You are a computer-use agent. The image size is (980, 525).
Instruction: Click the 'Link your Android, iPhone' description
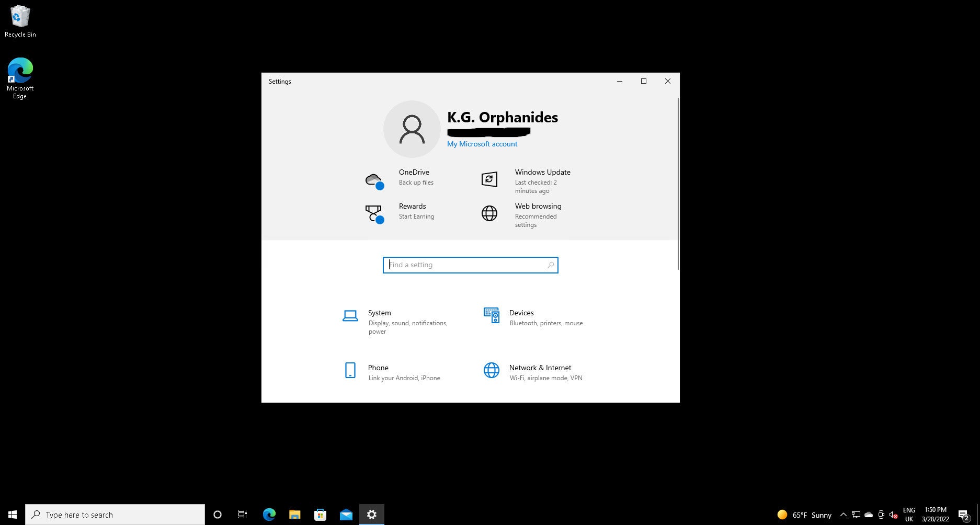coord(404,378)
